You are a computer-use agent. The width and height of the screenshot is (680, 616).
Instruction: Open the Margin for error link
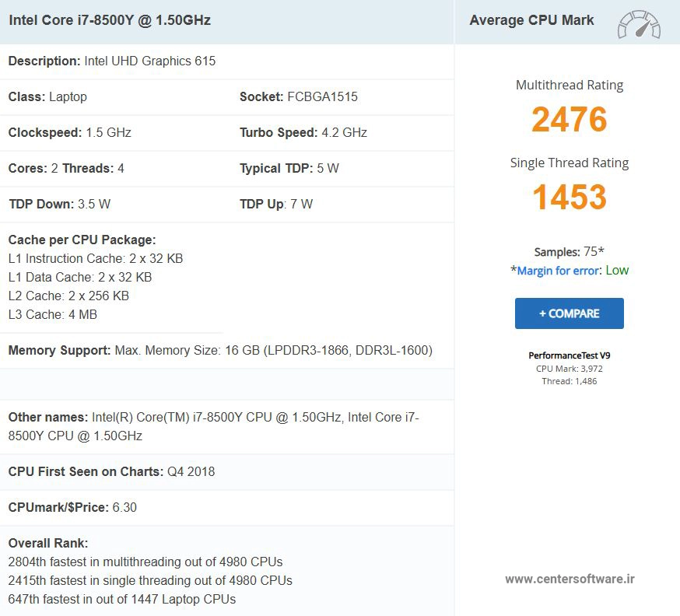click(x=559, y=271)
